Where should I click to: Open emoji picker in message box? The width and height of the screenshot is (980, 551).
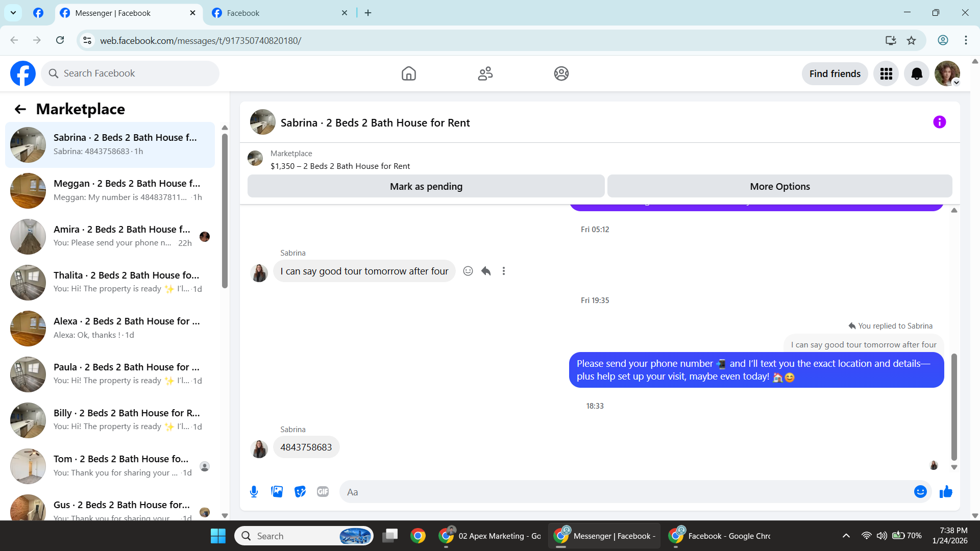click(920, 492)
